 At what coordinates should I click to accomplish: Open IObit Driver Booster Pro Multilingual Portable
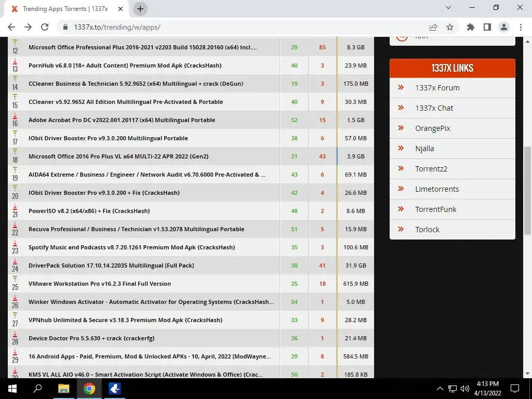coord(108,138)
